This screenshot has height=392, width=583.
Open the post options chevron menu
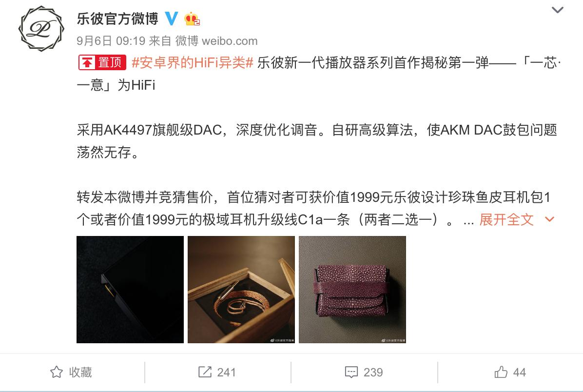click(557, 10)
